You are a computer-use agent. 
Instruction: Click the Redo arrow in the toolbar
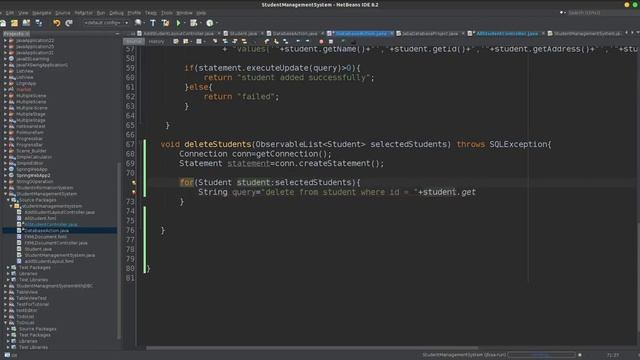[69, 23]
